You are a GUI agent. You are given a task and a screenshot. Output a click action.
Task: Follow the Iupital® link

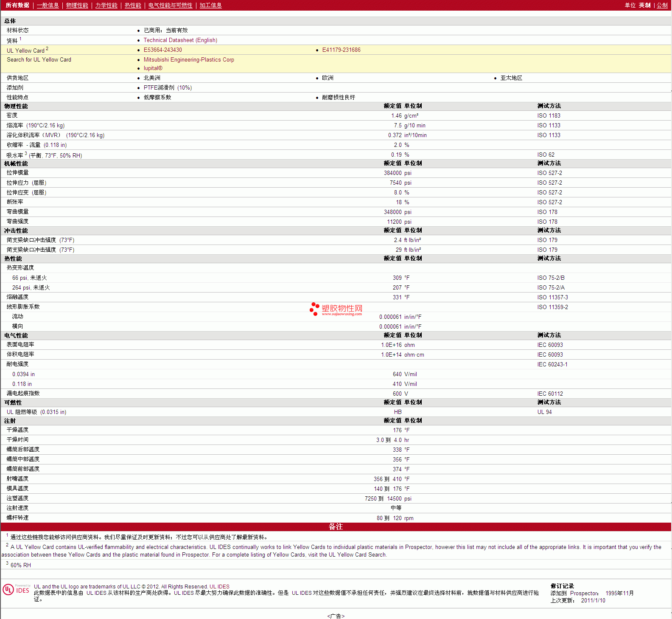coord(153,68)
